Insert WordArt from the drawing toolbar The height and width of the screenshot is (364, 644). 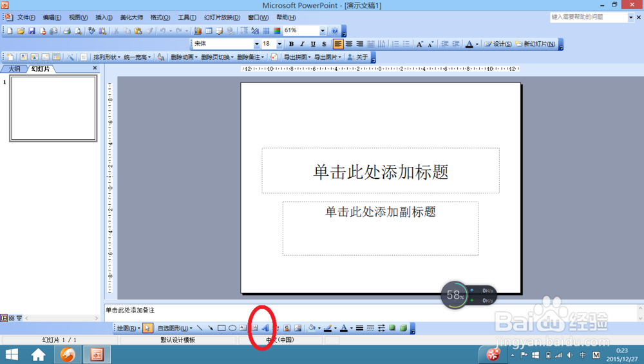[x=265, y=329]
